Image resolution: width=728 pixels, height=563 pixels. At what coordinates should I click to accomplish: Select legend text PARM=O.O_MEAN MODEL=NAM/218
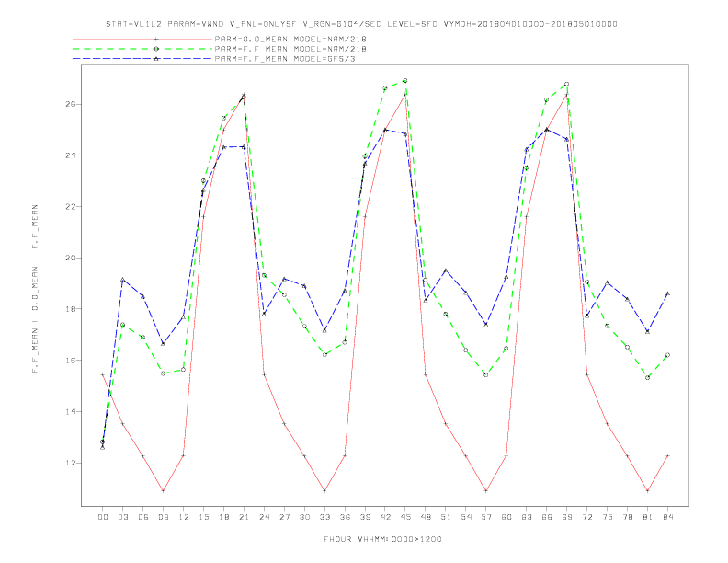point(290,39)
